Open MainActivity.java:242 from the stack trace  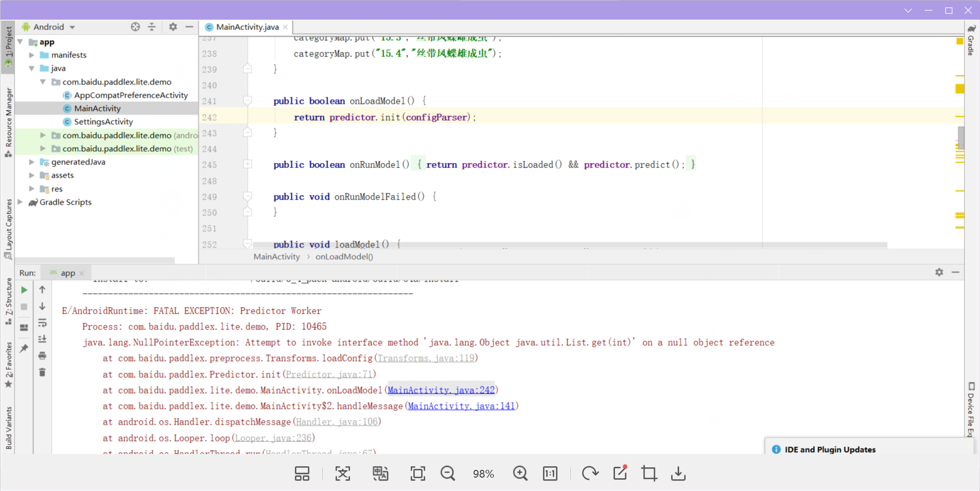[x=442, y=390]
